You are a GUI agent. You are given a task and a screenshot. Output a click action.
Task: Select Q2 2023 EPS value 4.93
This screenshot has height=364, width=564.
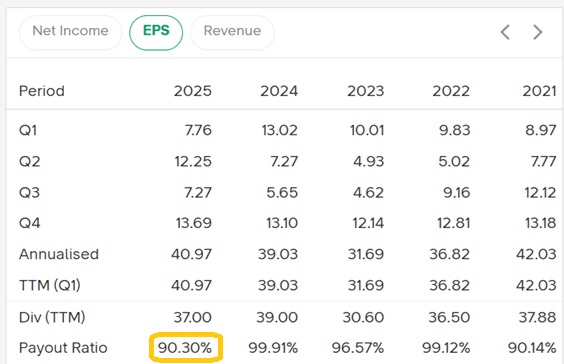point(369,161)
